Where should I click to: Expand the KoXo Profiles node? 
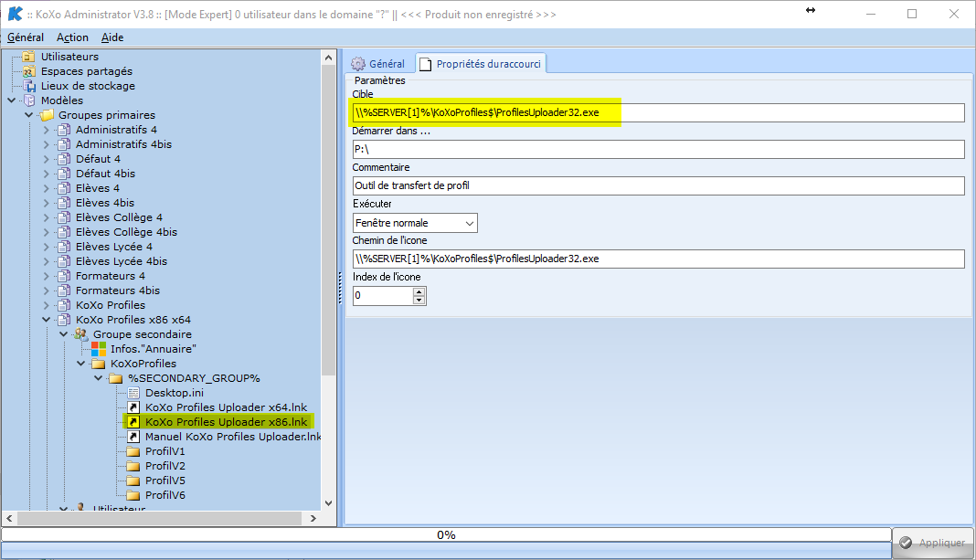[x=46, y=305]
